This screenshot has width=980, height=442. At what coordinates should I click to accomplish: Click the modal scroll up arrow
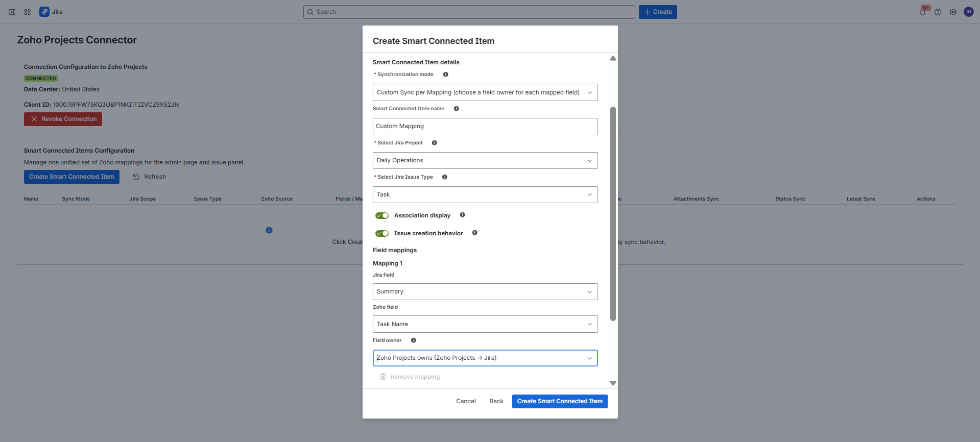613,58
